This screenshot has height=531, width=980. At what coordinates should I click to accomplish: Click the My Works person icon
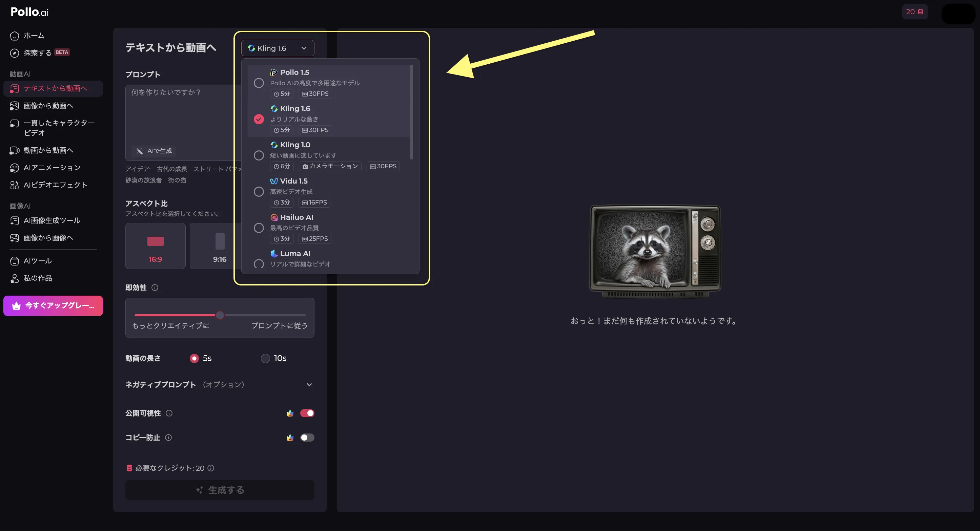[15, 278]
